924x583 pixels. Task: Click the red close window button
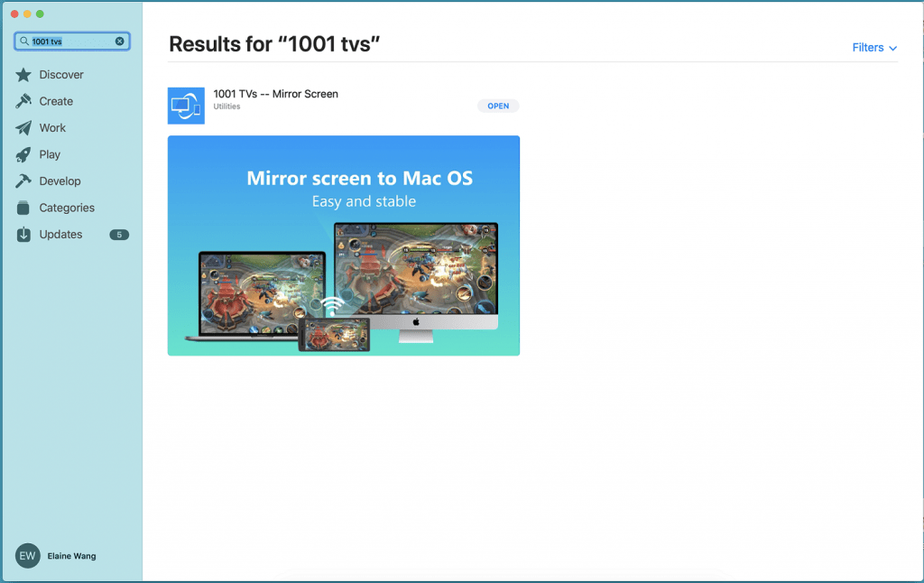tap(14, 14)
